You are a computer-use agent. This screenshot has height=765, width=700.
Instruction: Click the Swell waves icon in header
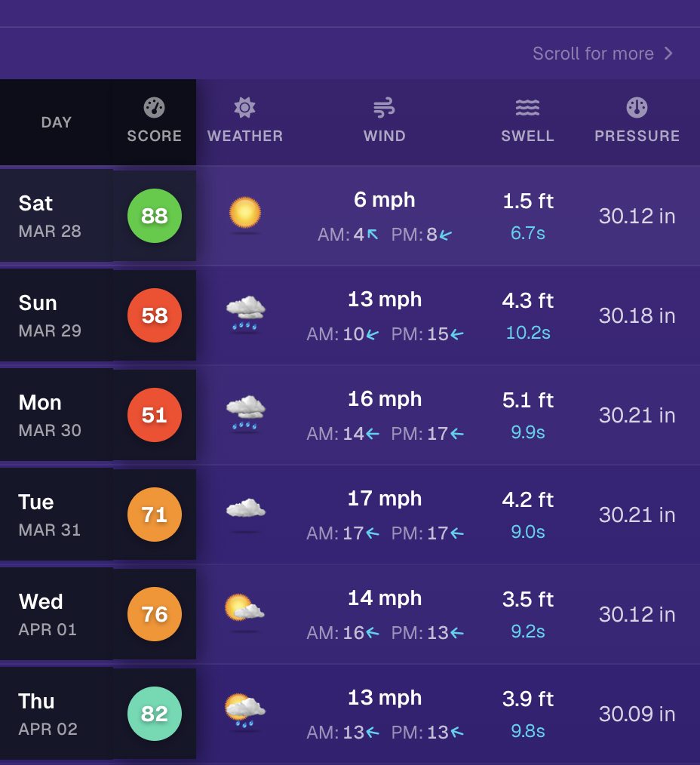527,106
